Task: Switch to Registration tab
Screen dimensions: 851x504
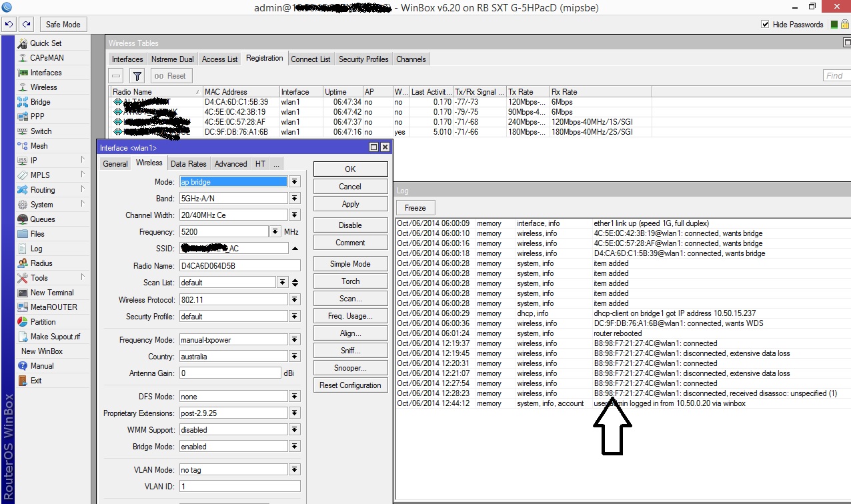Action: tap(264, 58)
